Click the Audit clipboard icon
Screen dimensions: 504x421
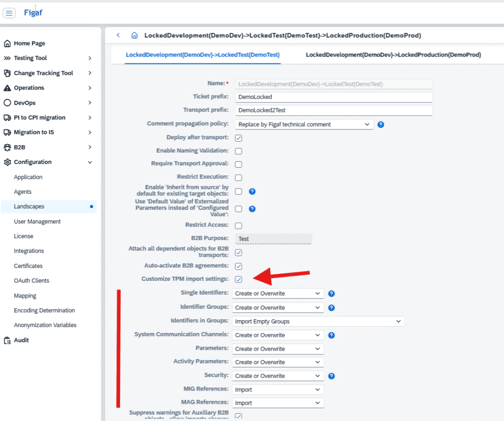click(7, 340)
